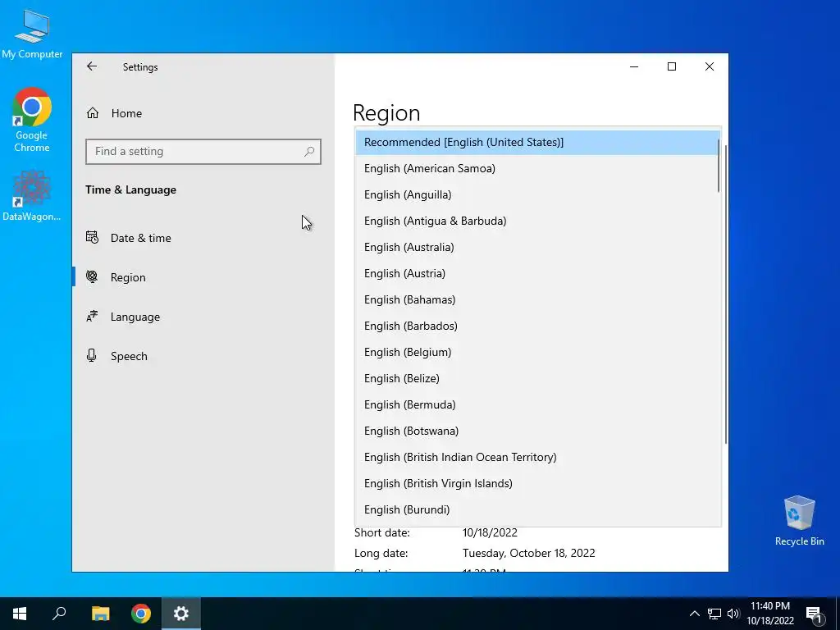Choose Recommended [English (United States)] format

click(537, 143)
